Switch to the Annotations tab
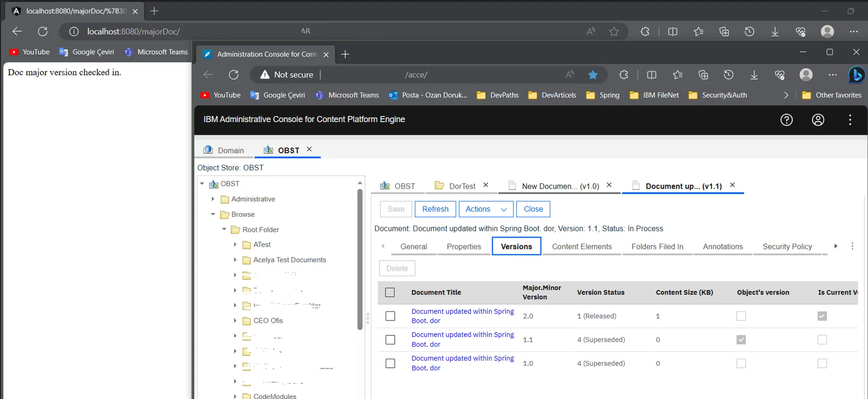The image size is (868, 399). pos(723,247)
